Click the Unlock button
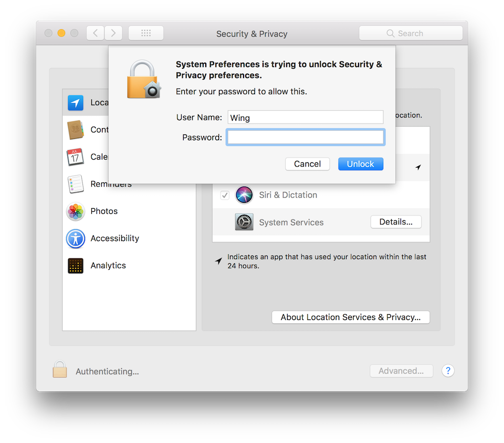Image resolution: width=504 pixels, height=443 pixels. pos(361,164)
